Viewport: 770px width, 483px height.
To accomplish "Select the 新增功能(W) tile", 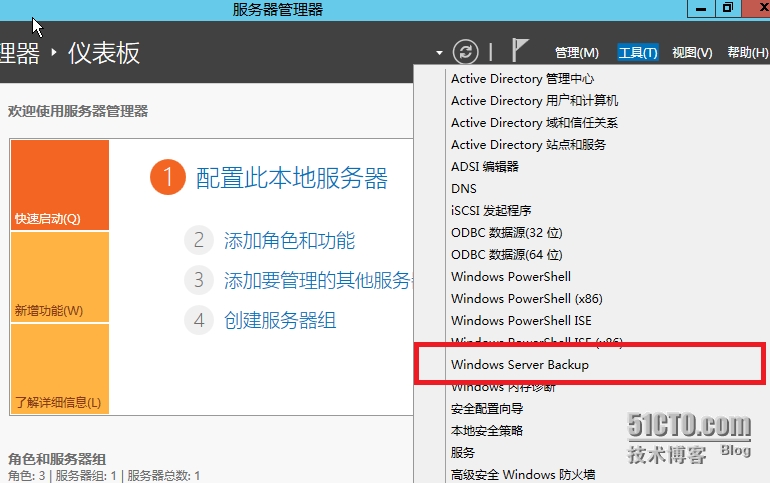I will (60, 277).
